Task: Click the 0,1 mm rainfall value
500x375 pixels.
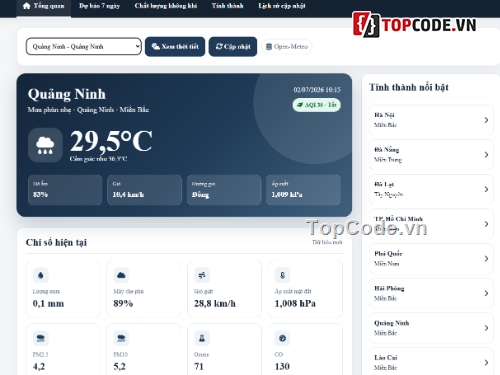Action: pyautogui.click(x=48, y=304)
